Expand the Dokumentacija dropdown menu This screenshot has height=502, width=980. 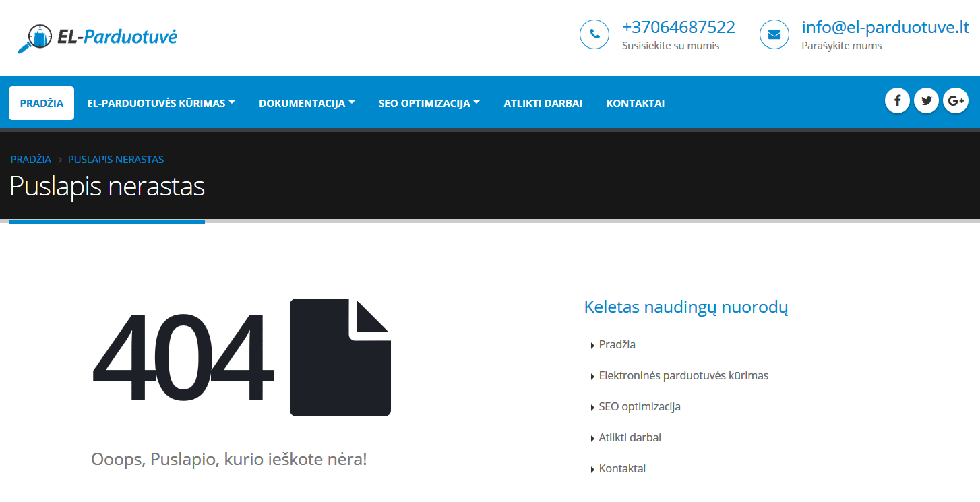tap(307, 104)
